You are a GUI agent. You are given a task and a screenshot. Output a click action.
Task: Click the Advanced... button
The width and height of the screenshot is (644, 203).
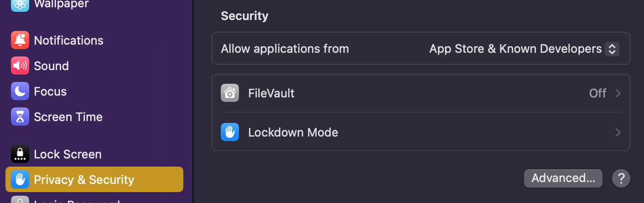tap(563, 178)
